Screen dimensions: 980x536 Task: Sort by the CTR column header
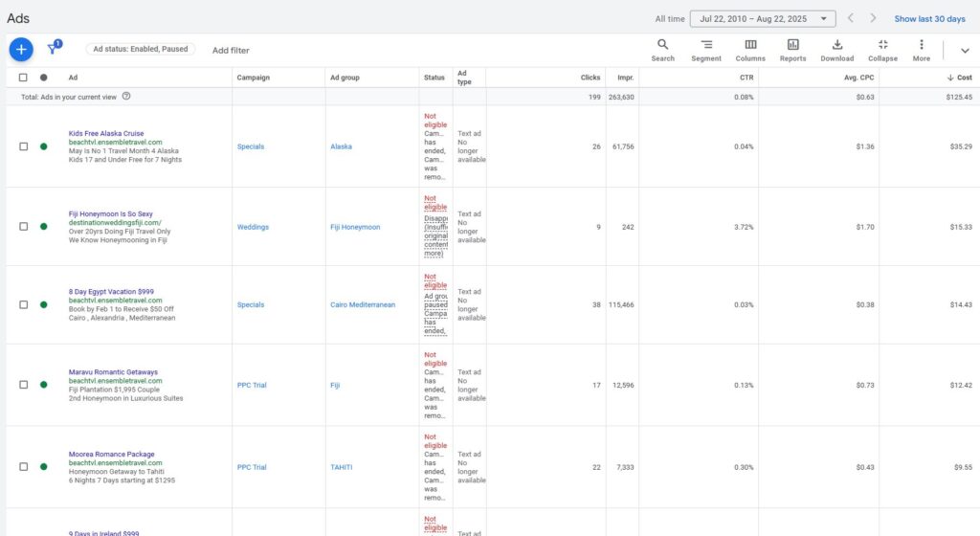point(746,78)
